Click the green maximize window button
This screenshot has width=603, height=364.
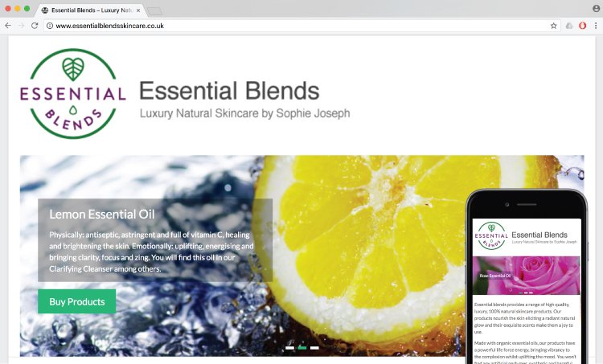[27, 9]
